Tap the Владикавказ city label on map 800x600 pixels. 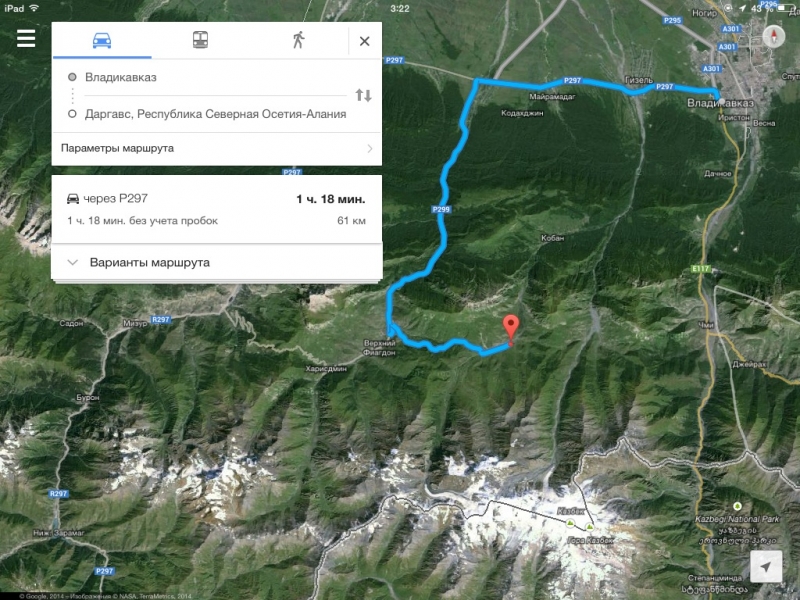(x=720, y=103)
